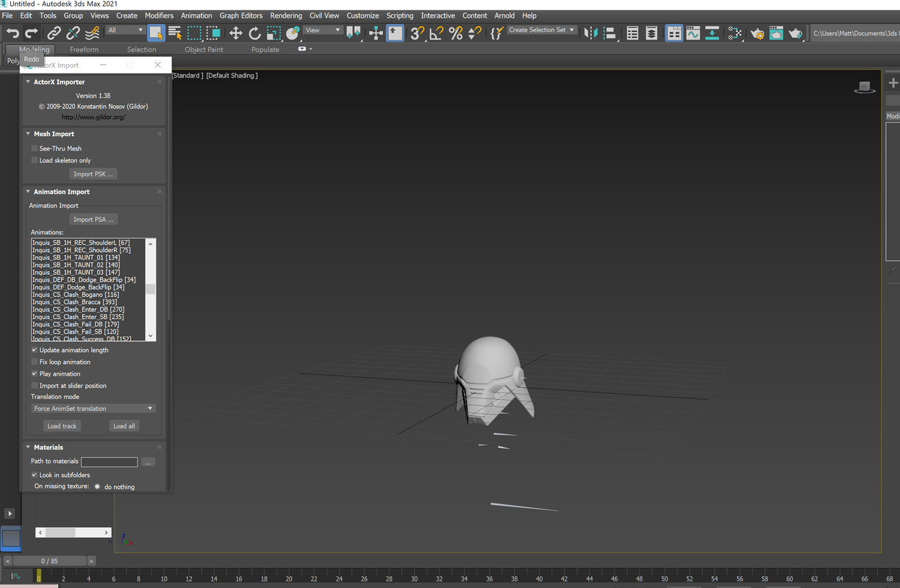Activate Select and Rotate tool
900x588 pixels.
pyautogui.click(x=254, y=33)
